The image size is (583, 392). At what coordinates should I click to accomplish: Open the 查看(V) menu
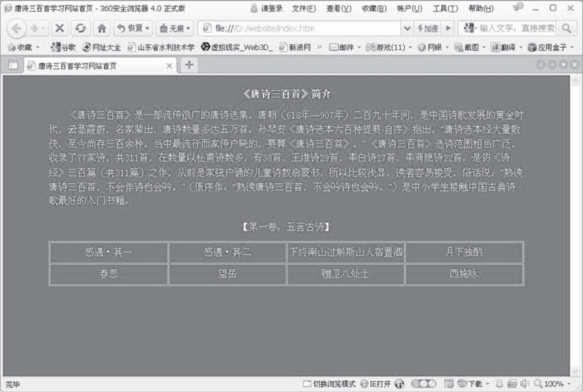339,8
